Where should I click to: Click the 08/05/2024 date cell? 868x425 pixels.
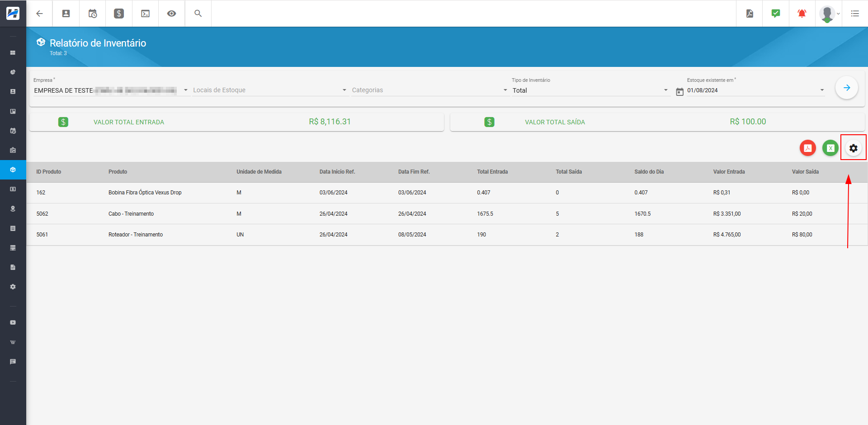412,235
